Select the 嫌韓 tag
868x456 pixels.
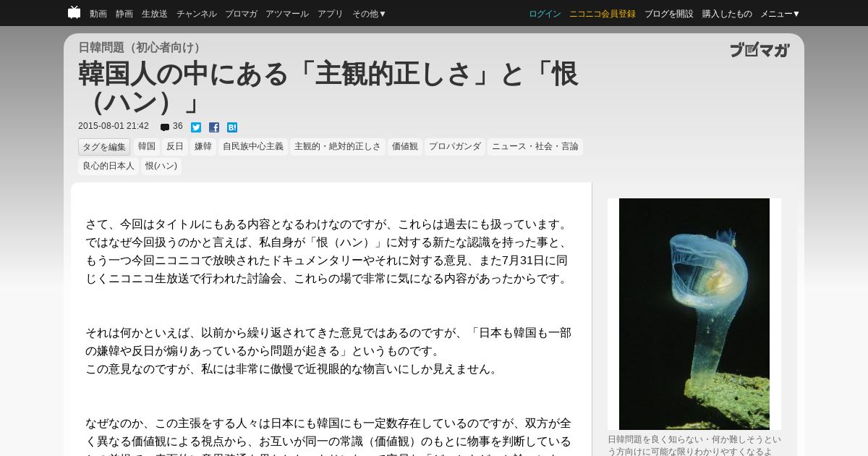[x=203, y=146]
